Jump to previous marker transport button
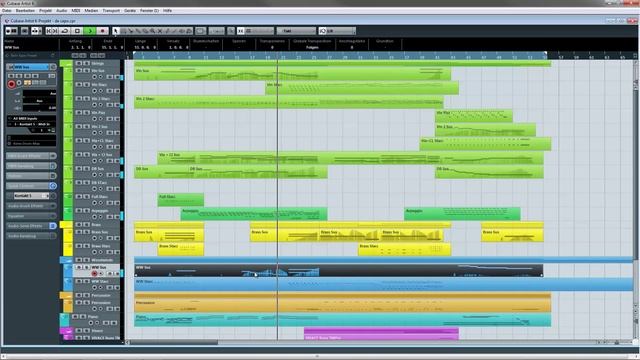Image resolution: width=640 pixels, height=360 pixels. [x=49, y=31]
